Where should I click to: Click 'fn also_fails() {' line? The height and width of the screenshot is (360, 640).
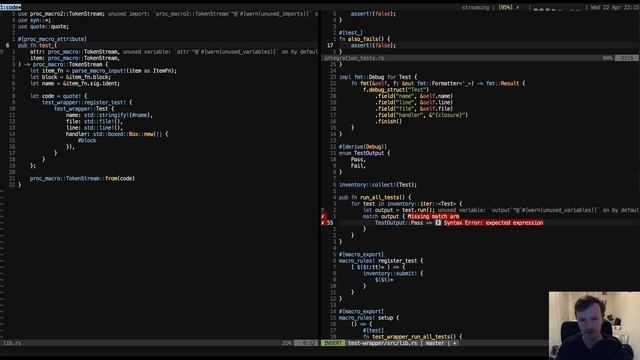click(364, 39)
